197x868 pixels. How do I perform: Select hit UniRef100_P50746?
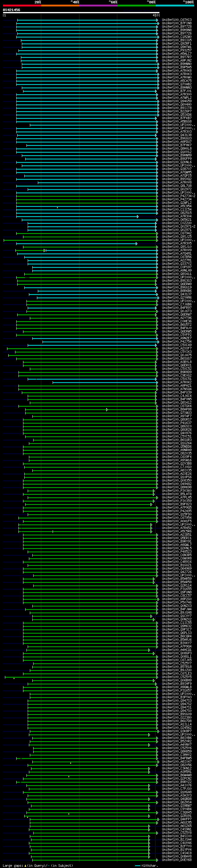click(176, 603)
